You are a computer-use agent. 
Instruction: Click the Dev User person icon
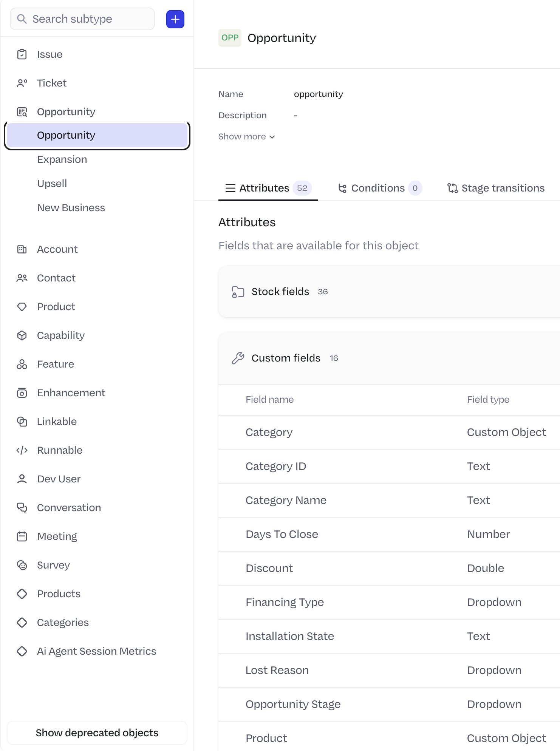click(x=22, y=479)
